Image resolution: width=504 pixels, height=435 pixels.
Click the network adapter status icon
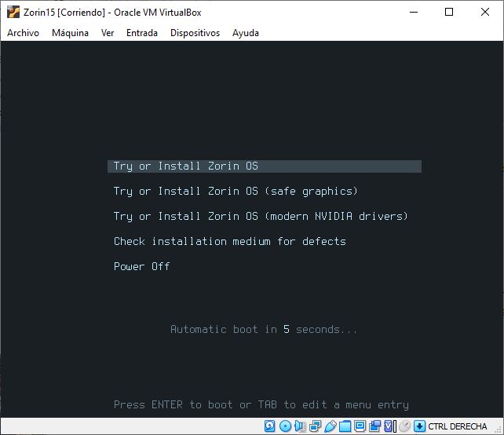[315, 426]
